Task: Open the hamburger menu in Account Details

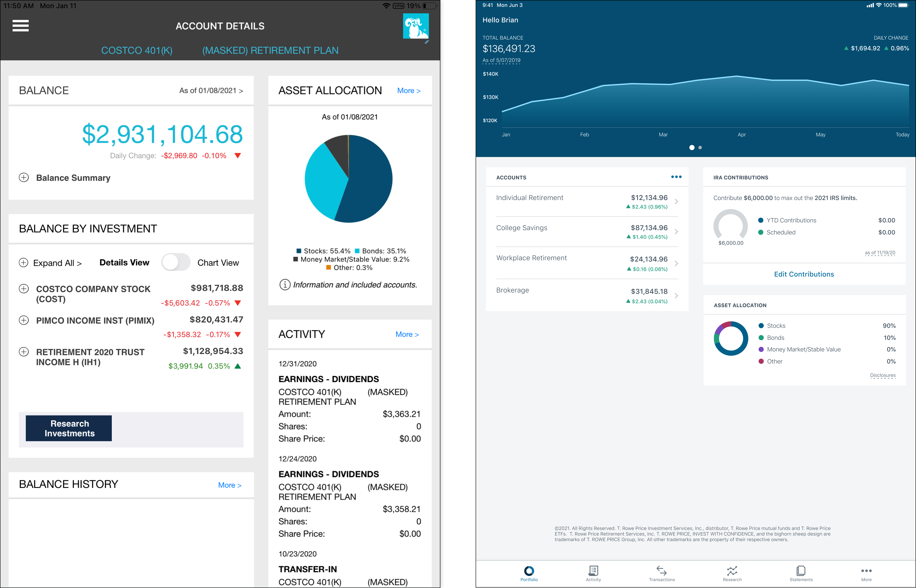Action: tap(21, 26)
